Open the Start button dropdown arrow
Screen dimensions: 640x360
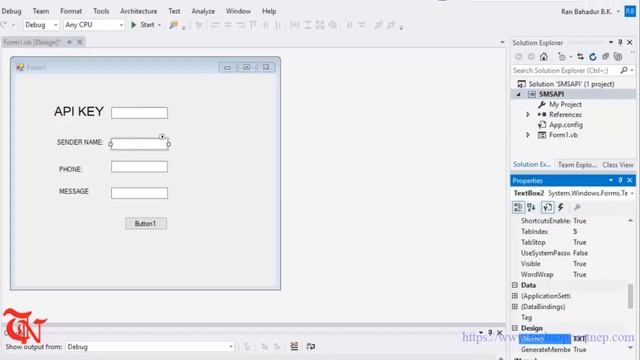click(x=159, y=25)
